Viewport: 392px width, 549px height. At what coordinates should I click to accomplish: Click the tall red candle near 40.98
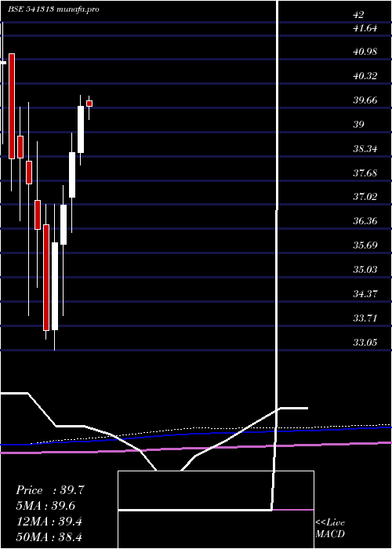[x=12, y=106]
